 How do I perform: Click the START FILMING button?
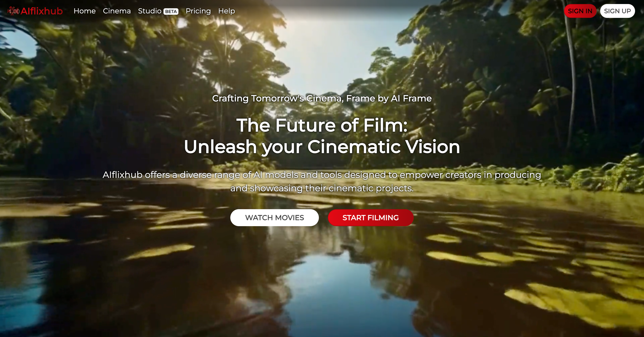point(371,217)
